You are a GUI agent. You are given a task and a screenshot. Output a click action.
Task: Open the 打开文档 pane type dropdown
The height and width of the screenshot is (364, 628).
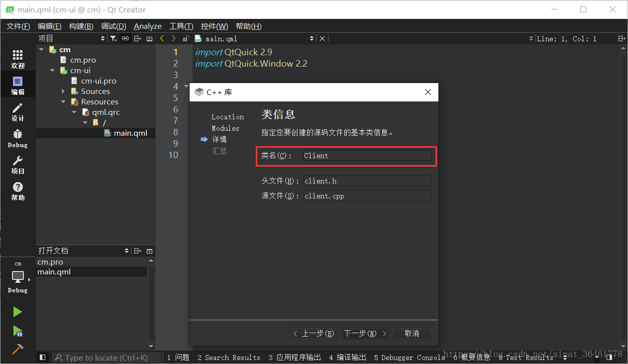tap(127, 251)
